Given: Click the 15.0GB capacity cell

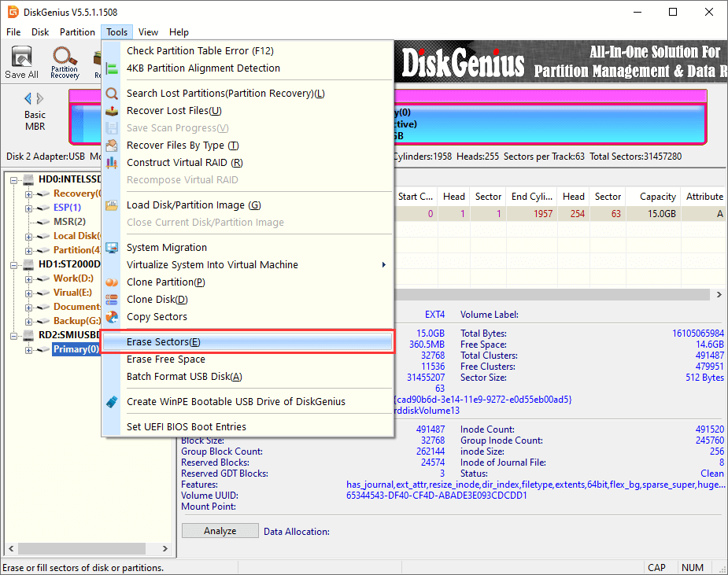Looking at the screenshot, I should pos(653,214).
